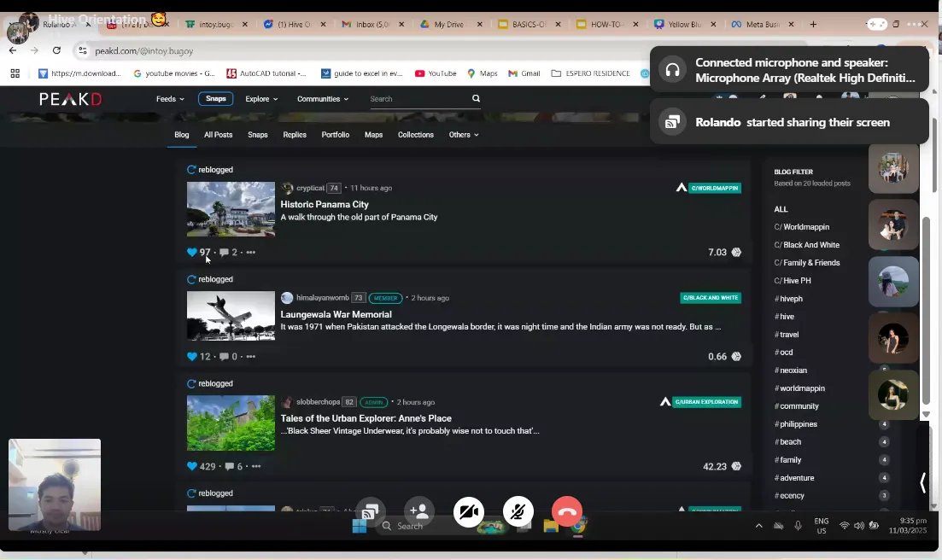Filter blog by C/ Hive PH
The image size is (942, 560).
pos(793,281)
